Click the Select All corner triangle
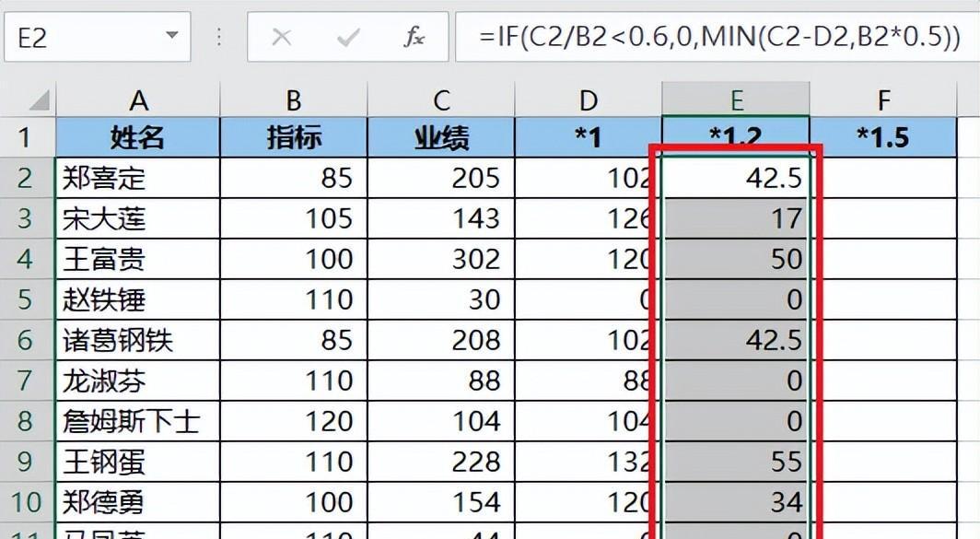The image size is (980, 539). click(x=38, y=100)
